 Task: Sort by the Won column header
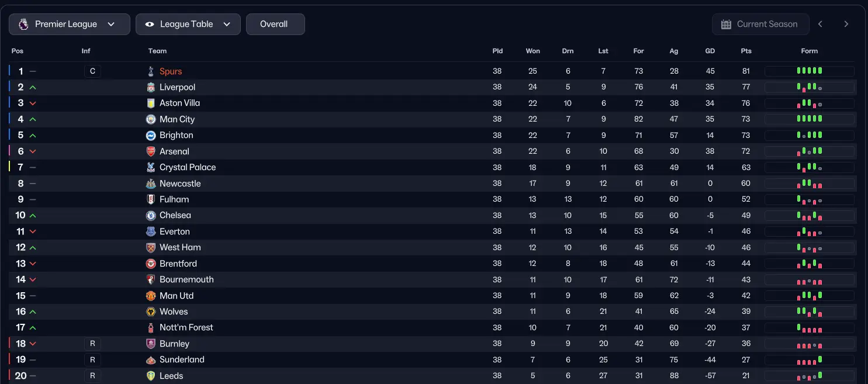[533, 51]
